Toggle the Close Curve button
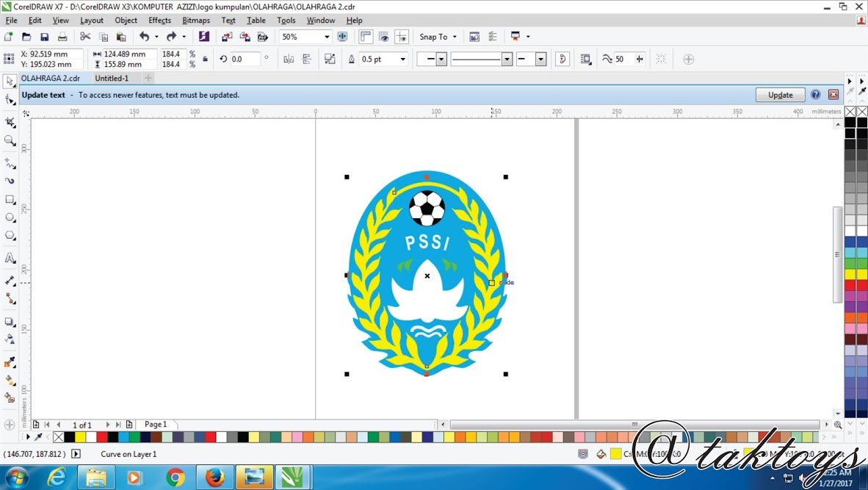 pos(563,60)
